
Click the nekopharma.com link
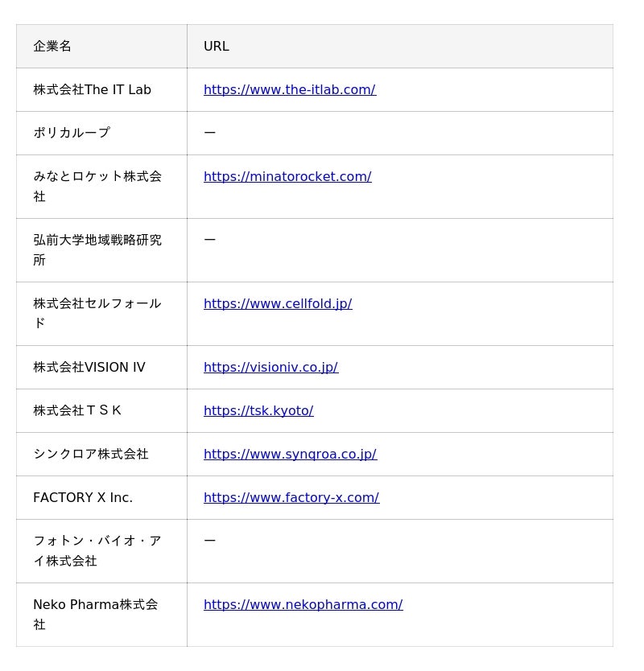(x=303, y=605)
